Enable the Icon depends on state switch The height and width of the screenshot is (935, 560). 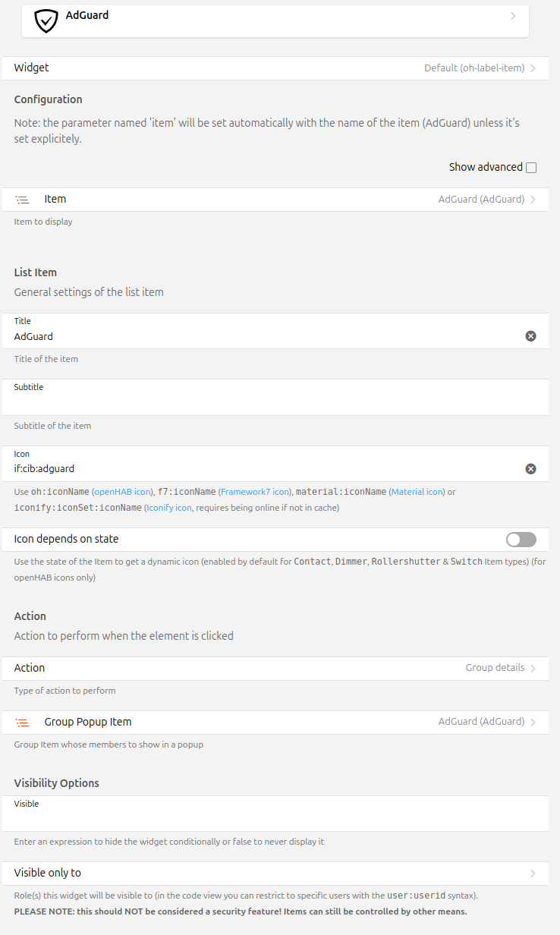click(521, 540)
